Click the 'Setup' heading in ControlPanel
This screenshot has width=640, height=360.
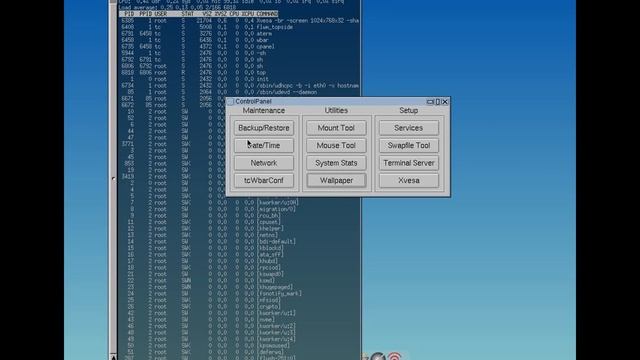(409, 111)
